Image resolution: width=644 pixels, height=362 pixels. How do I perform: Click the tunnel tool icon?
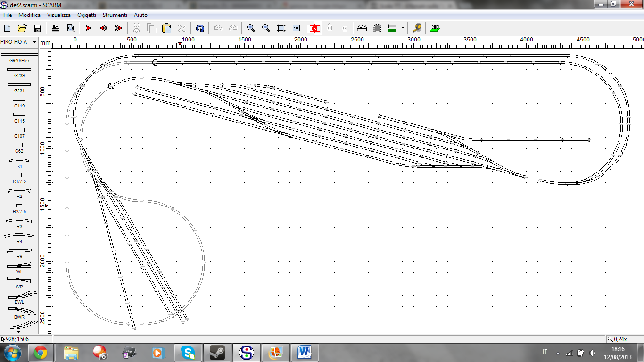(377, 28)
